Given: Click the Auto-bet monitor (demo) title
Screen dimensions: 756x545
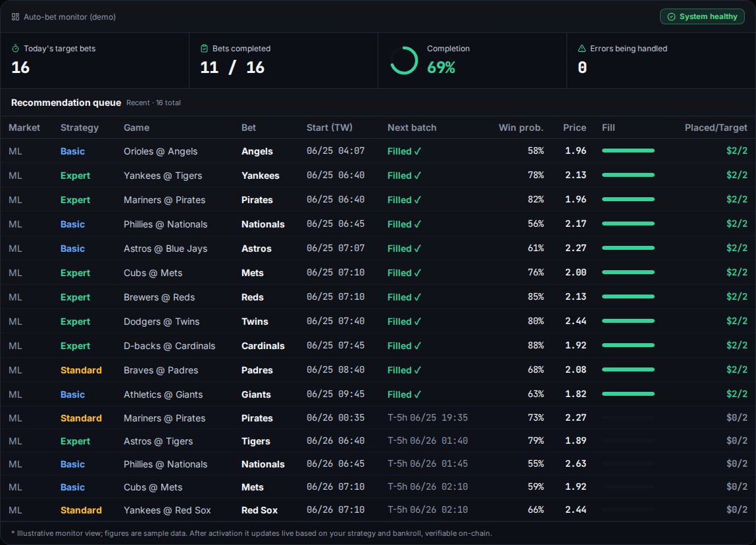Looking at the screenshot, I should [70, 17].
